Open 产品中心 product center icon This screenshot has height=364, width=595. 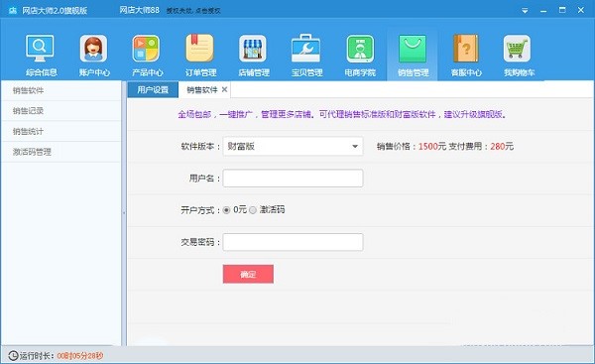click(x=146, y=49)
